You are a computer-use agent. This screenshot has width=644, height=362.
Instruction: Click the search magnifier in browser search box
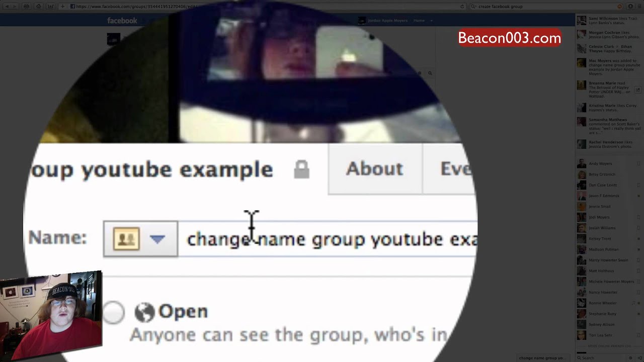click(473, 7)
